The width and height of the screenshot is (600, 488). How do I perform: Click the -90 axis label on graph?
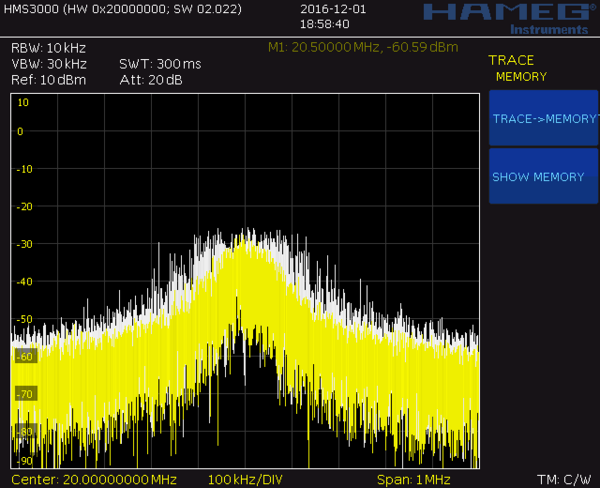click(x=25, y=460)
